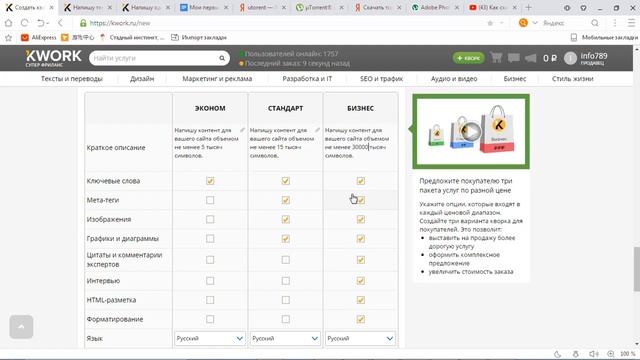Reload the page with refresh icon
Viewport: 640px width, 360px height.
pyautogui.click(x=24, y=23)
